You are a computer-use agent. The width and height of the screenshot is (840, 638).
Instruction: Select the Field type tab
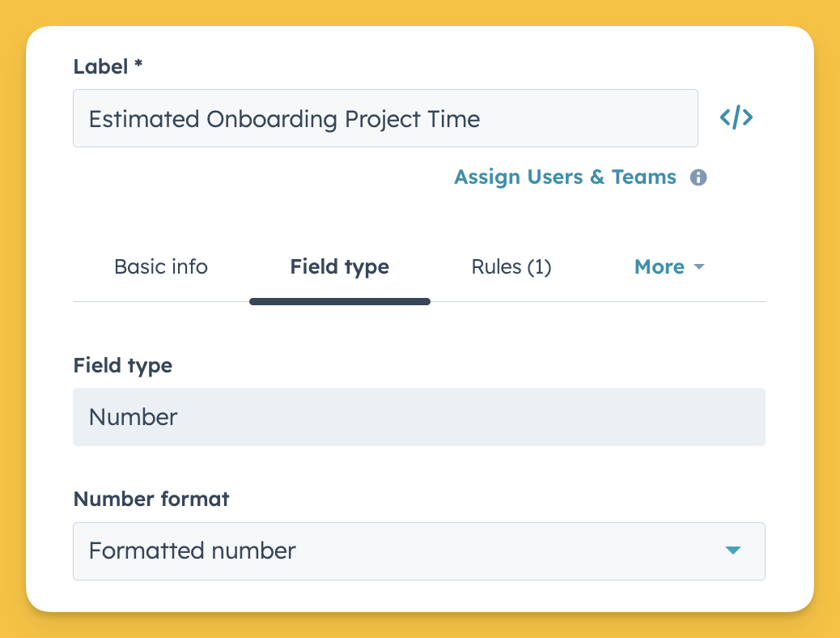point(340,266)
